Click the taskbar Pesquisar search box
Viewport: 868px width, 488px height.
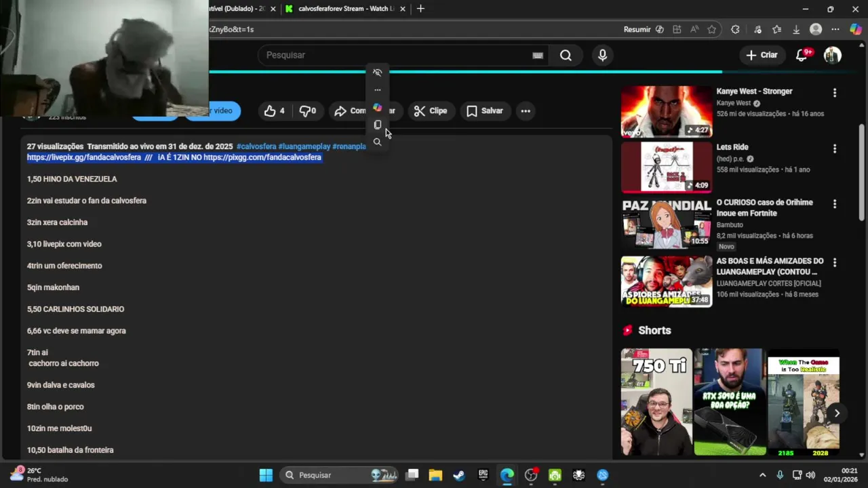pyautogui.click(x=339, y=475)
